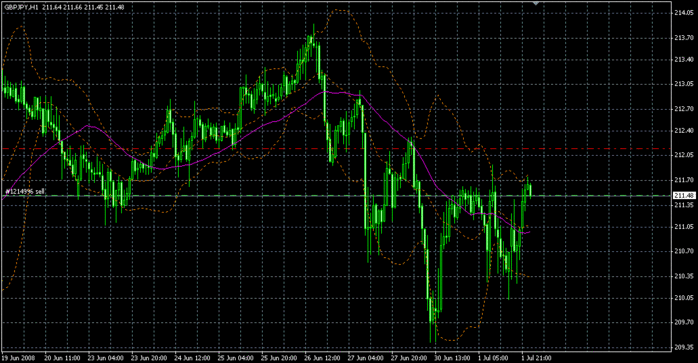Click the 212.40 price scale label
698x363 pixels.
684,131
